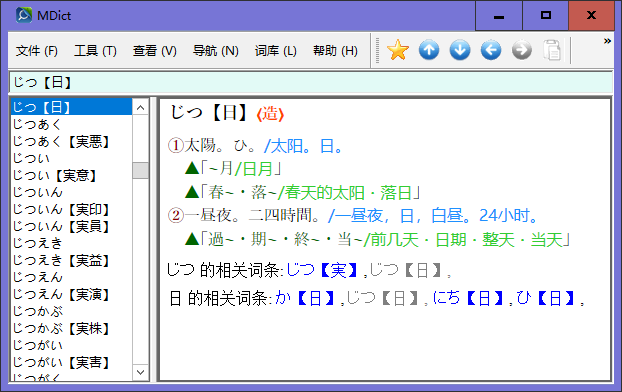The height and width of the screenshot is (392, 622).
Task: Expand toolbar overflow chevron
Action: (607, 41)
